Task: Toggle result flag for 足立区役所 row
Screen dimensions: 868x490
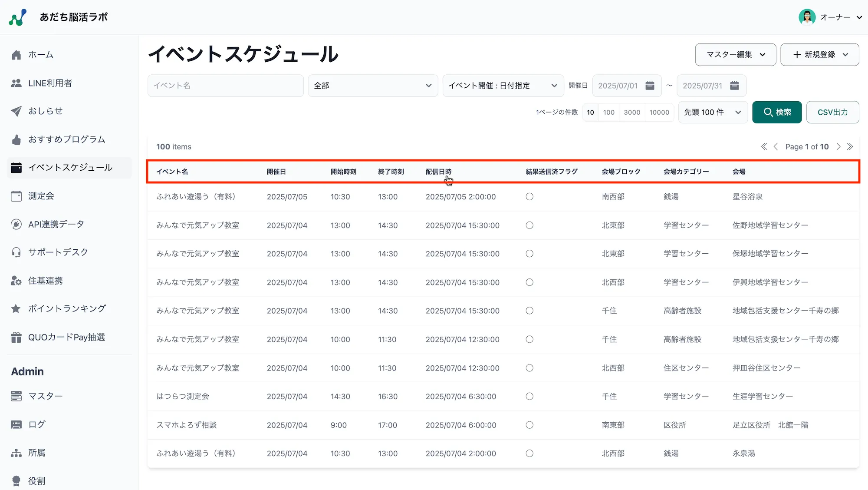Action: click(529, 425)
